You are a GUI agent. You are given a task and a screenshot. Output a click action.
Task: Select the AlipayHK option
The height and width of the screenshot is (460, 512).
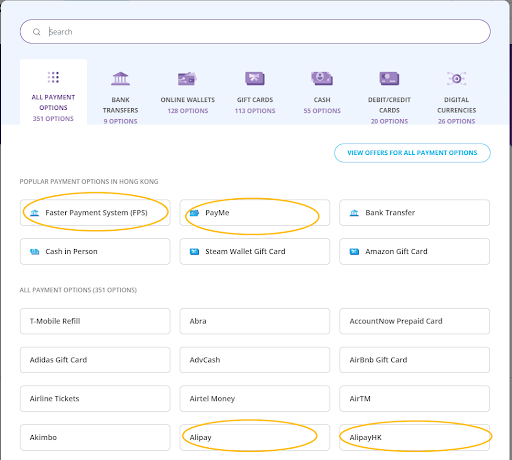coord(415,437)
